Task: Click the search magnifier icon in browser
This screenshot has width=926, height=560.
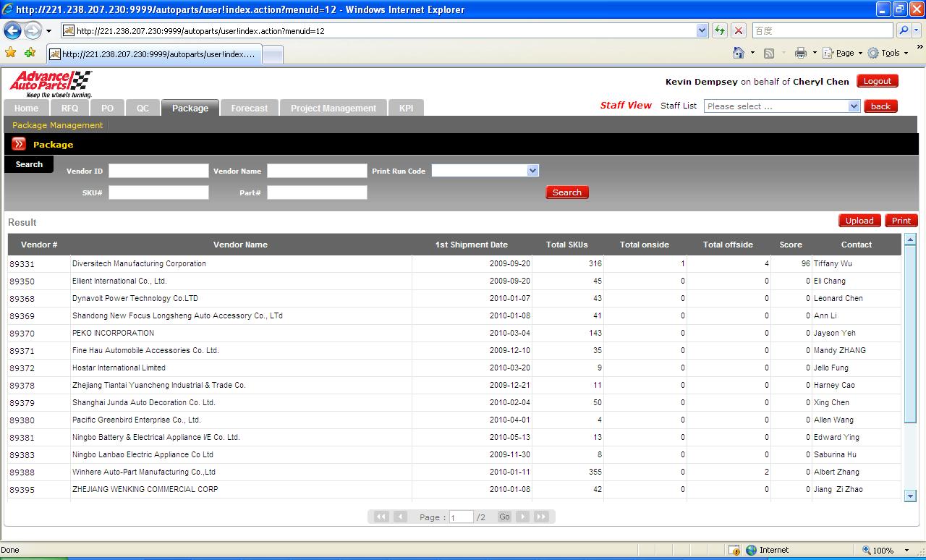Action: click(903, 30)
